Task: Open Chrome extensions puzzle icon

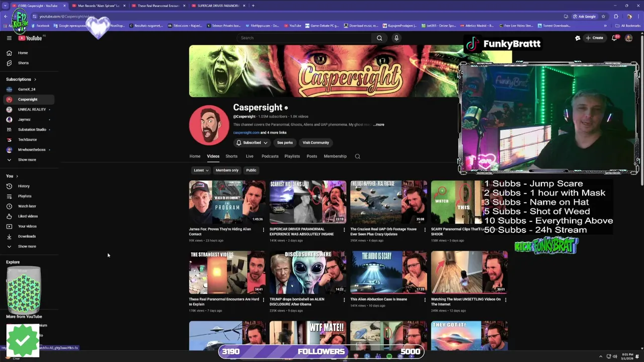Action: [x=616, y=16]
